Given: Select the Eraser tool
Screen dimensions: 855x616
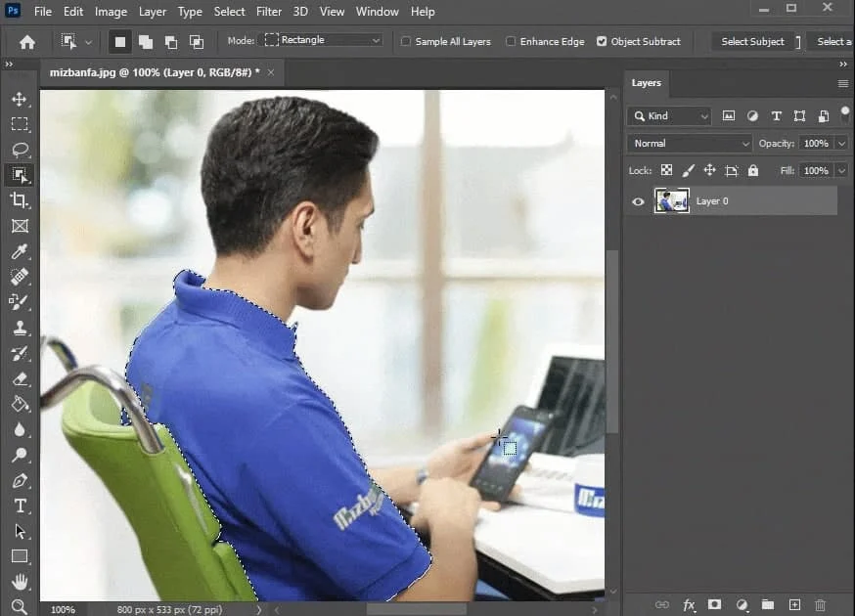Looking at the screenshot, I should (x=20, y=377).
